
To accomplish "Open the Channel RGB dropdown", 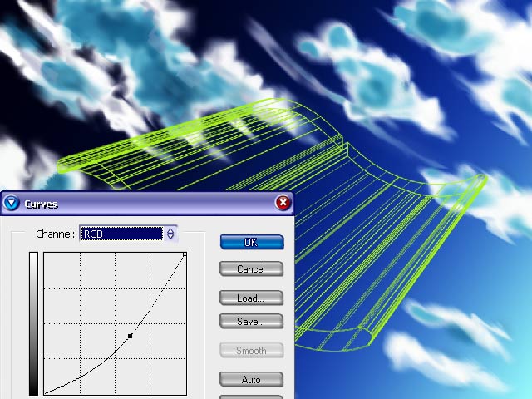I will click(128, 234).
